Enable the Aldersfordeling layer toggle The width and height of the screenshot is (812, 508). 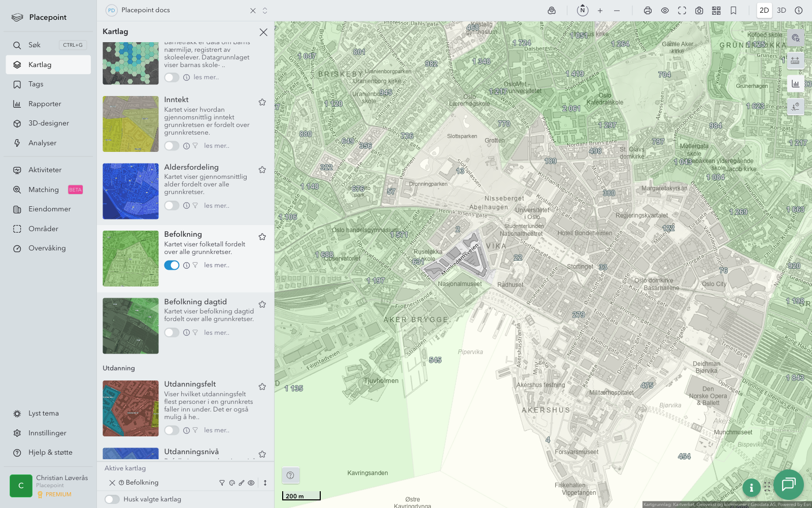coord(172,206)
